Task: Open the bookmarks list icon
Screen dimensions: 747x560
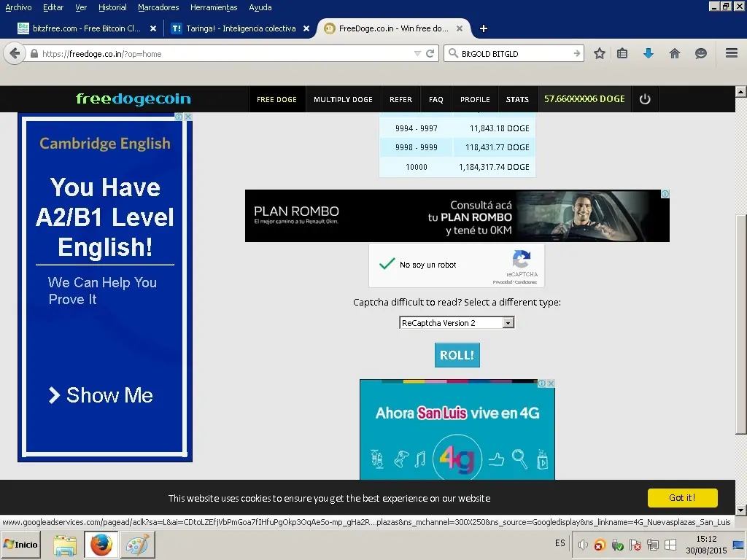Action: (622, 53)
